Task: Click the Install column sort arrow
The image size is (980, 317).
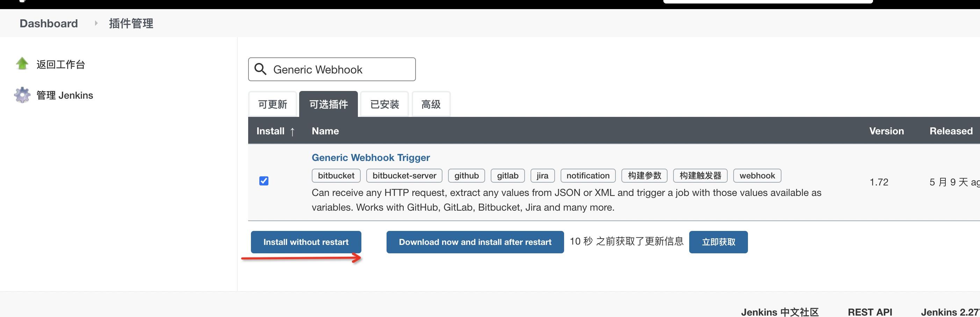Action: pyautogui.click(x=292, y=132)
